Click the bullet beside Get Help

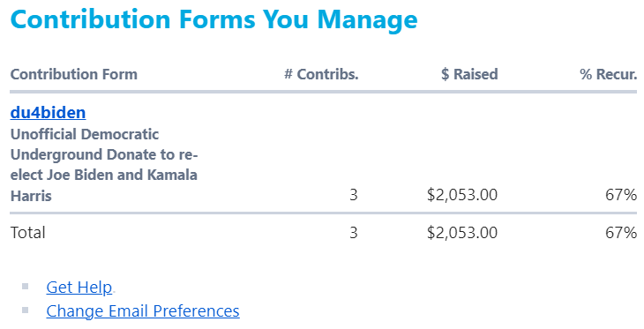pyautogui.click(x=25, y=287)
